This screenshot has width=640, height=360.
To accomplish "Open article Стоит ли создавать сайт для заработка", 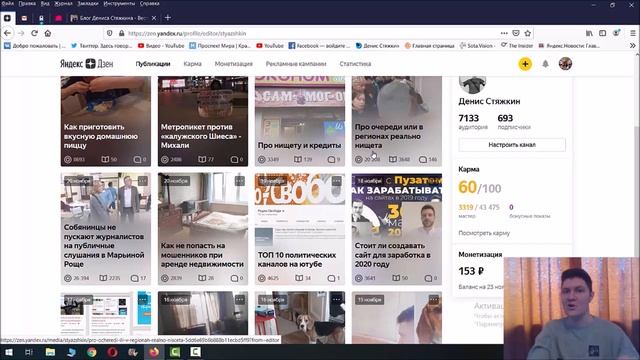I will (x=397, y=229).
